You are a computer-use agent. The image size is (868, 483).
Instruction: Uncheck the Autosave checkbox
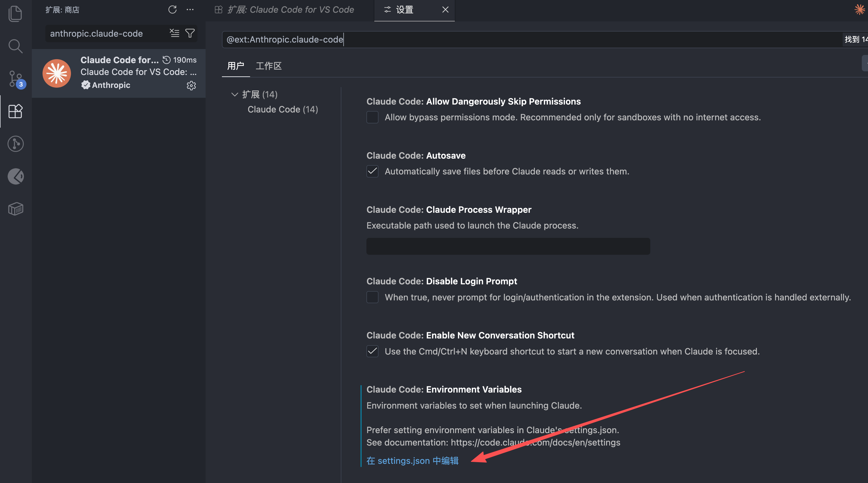coord(372,172)
